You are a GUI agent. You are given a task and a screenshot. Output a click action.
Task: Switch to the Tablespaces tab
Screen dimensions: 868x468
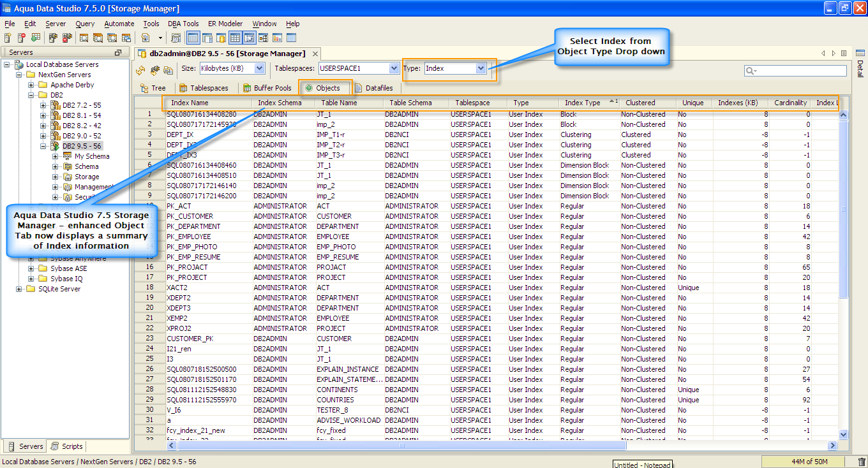coord(204,88)
